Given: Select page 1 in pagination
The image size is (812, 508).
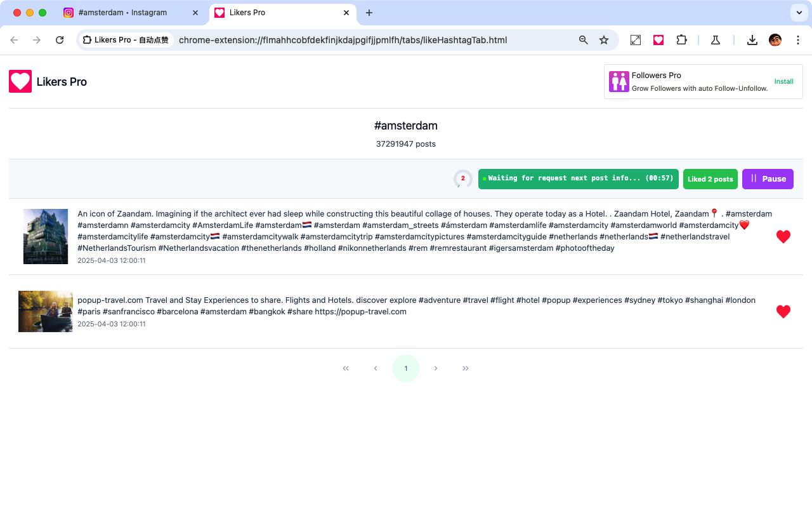Looking at the screenshot, I should coord(406,368).
